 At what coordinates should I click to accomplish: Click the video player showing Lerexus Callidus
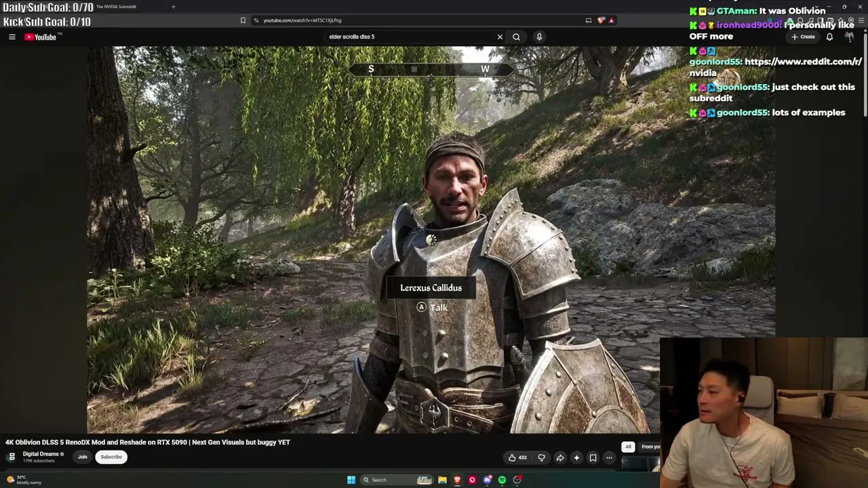click(431, 239)
